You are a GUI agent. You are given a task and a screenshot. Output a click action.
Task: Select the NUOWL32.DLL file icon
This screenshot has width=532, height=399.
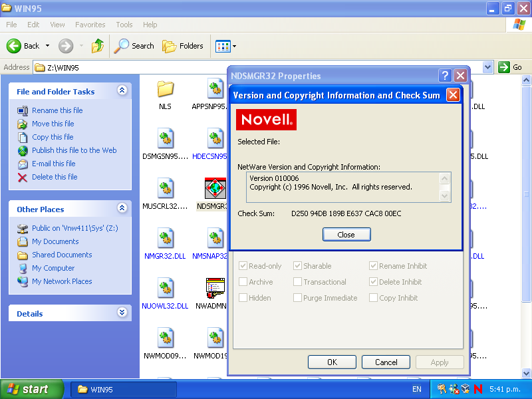click(166, 288)
